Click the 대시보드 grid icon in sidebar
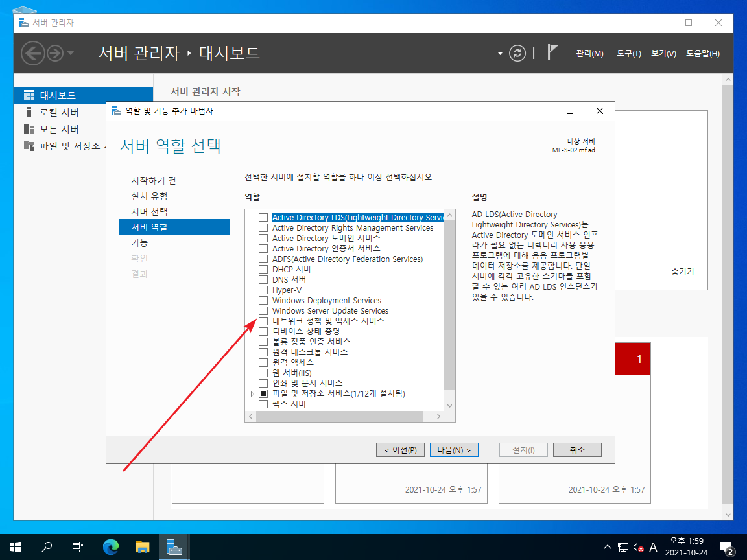The image size is (747, 560). coord(29,95)
